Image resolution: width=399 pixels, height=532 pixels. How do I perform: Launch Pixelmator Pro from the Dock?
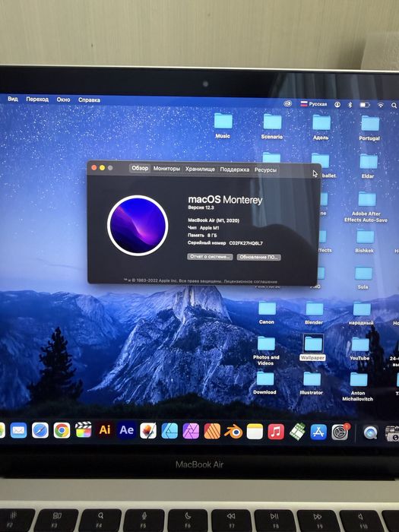click(x=148, y=431)
